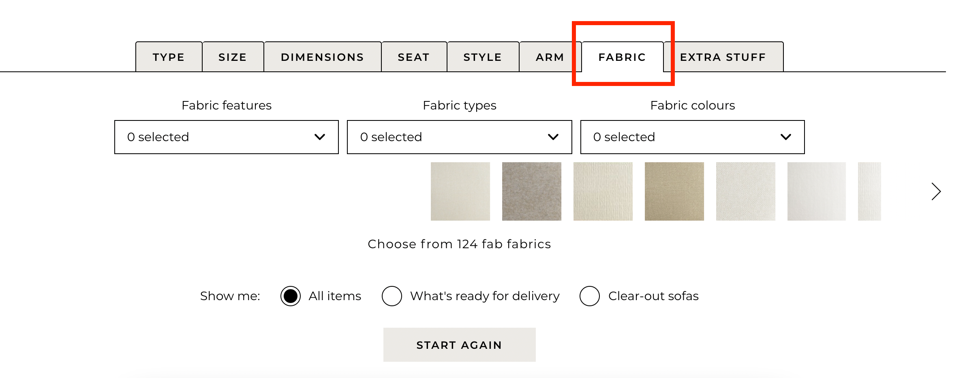980x378 pixels.
Task: Open the STYLE tab
Action: pos(483,57)
